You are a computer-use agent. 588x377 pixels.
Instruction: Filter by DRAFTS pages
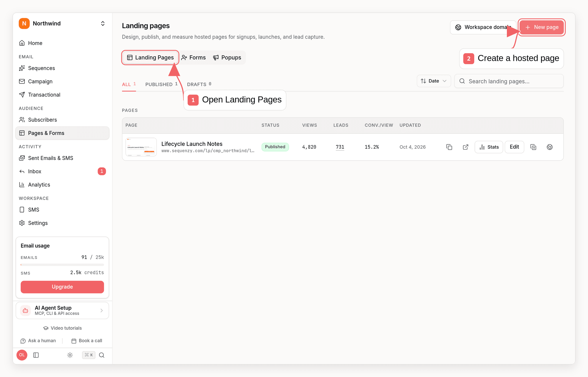(x=199, y=84)
